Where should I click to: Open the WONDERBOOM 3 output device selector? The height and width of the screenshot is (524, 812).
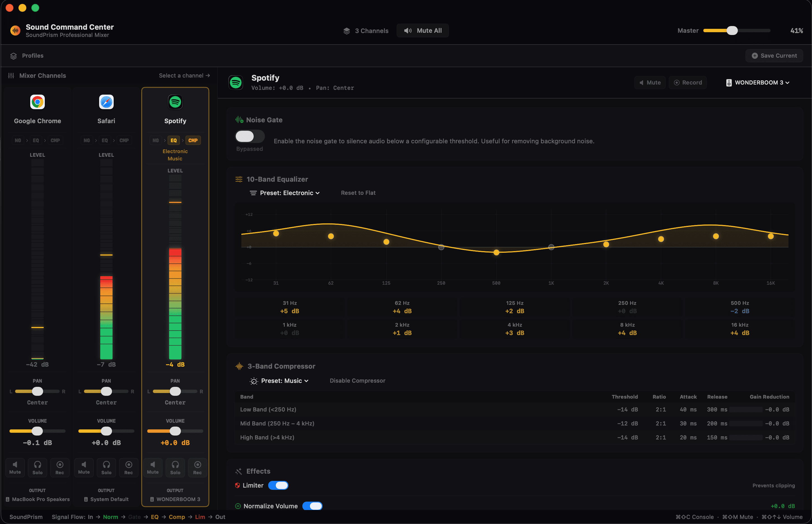tap(757, 82)
